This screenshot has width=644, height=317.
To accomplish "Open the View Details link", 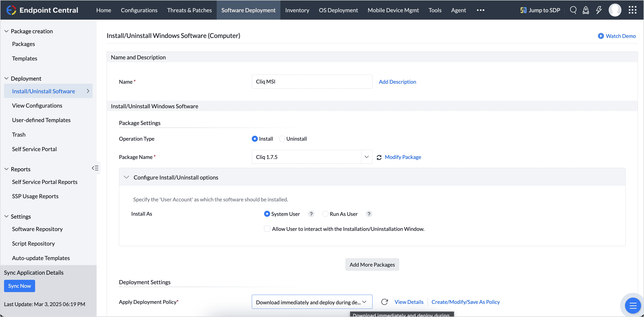I will click(x=409, y=302).
